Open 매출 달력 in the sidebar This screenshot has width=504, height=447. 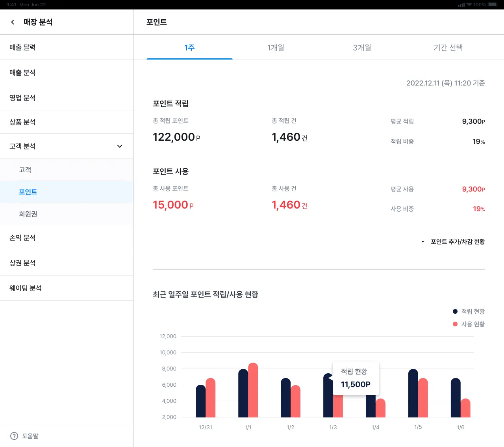click(x=67, y=47)
